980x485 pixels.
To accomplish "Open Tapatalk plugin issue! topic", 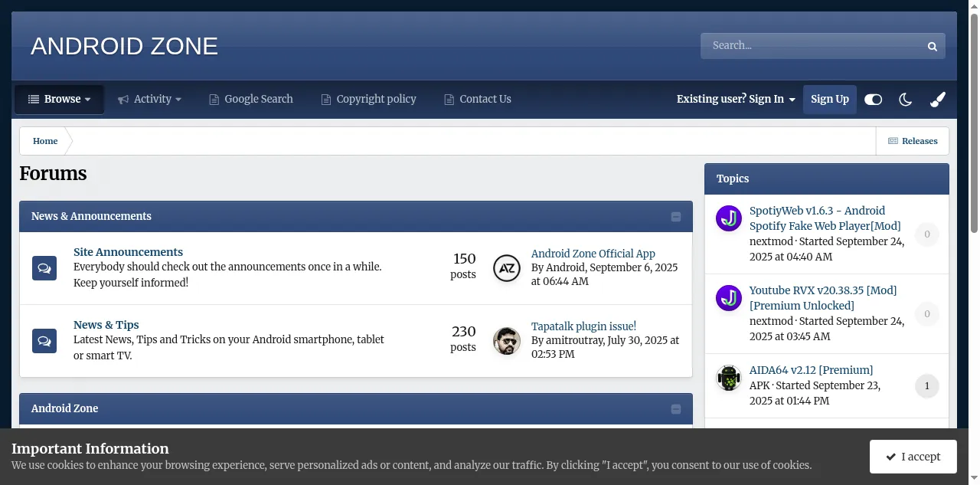I will [x=583, y=326].
